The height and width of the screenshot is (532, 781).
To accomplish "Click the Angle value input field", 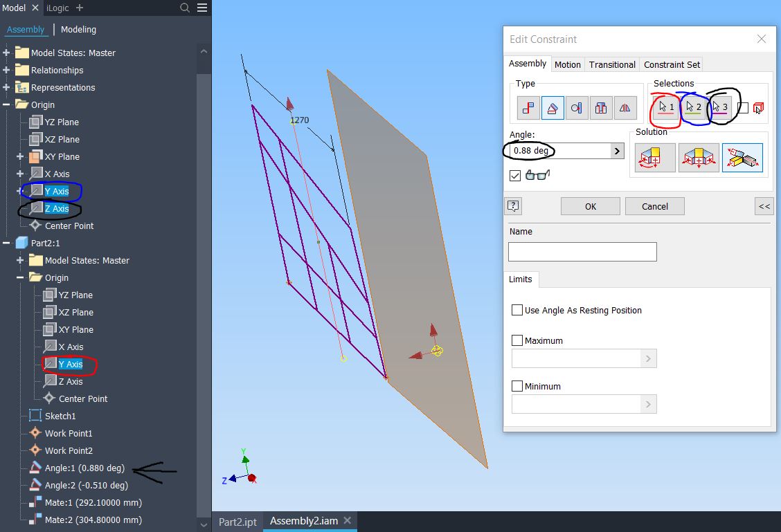I will click(x=560, y=151).
